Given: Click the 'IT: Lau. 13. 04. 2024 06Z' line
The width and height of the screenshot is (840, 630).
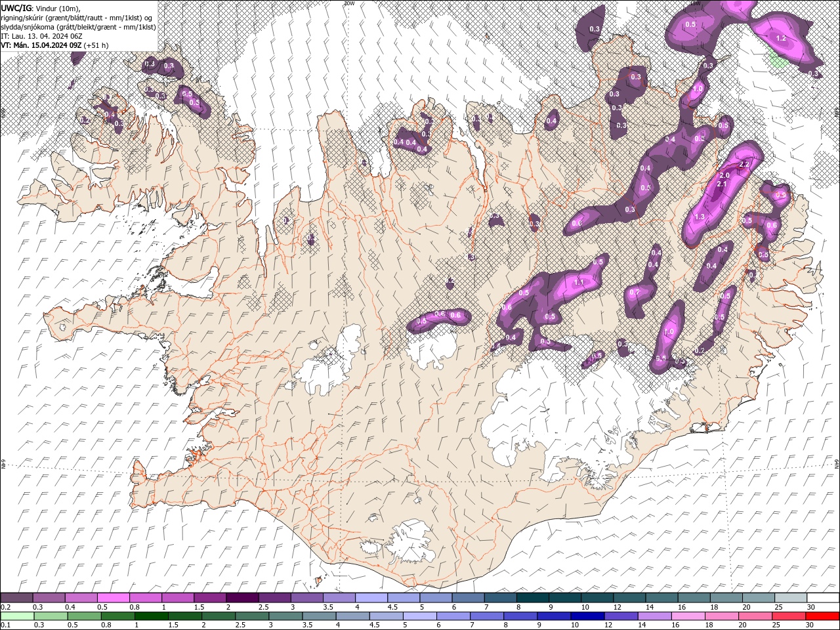Looking at the screenshot, I should pos(40,36).
